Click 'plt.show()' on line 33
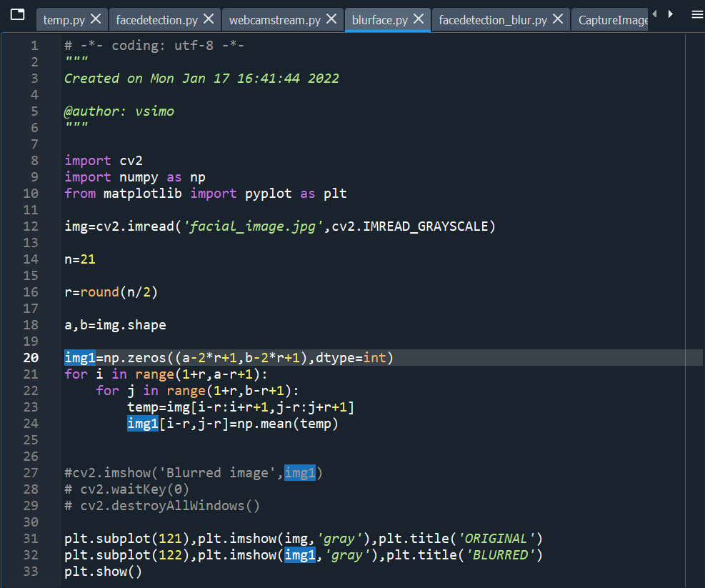This screenshot has height=588, width=705. click(x=104, y=572)
